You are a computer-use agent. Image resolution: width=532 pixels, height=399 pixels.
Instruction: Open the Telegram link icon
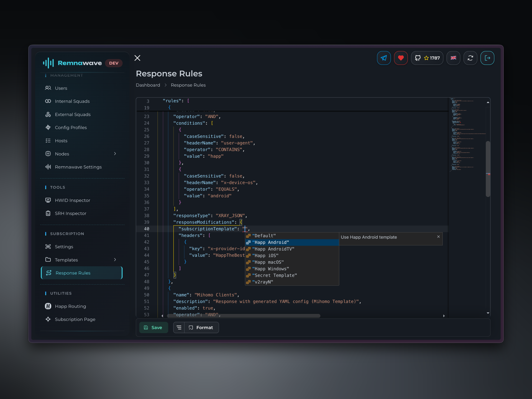point(384,58)
